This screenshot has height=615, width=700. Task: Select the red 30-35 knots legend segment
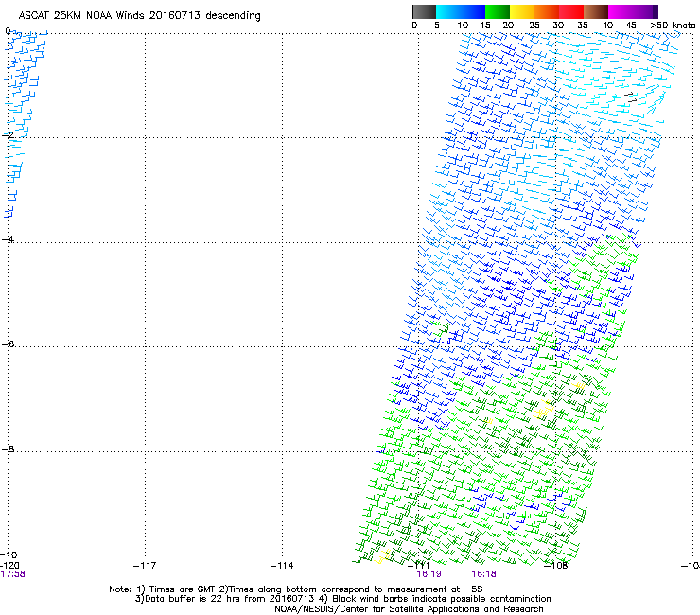point(571,11)
